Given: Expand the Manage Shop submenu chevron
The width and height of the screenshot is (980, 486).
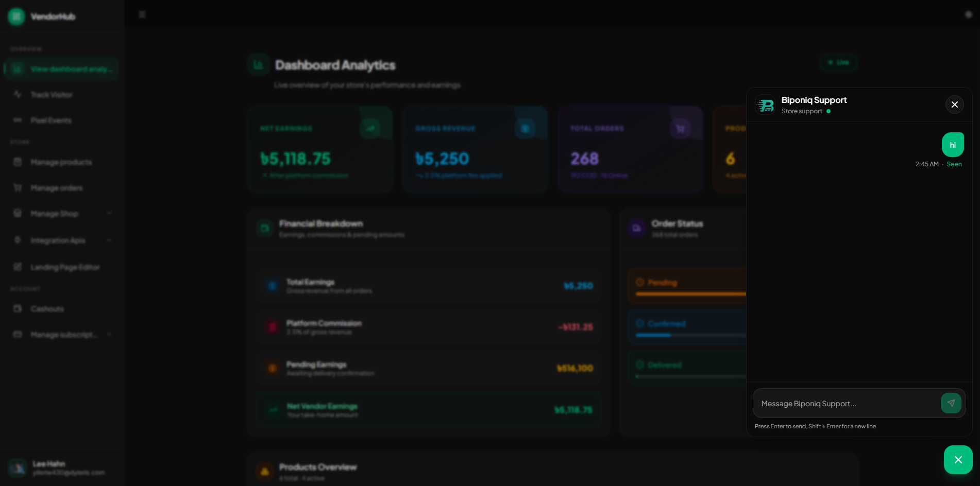Looking at the screenshot, I should point(109,214).
